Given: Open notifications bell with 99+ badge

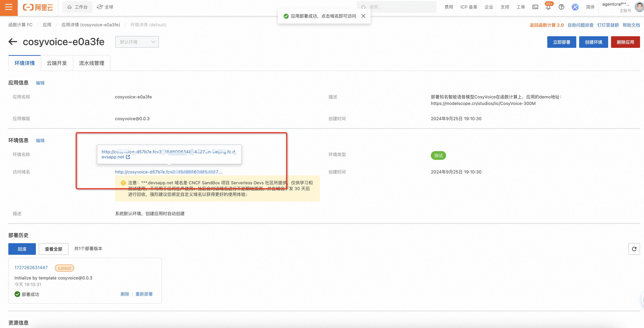Looking at the screenshot, I should click(548, 7).
